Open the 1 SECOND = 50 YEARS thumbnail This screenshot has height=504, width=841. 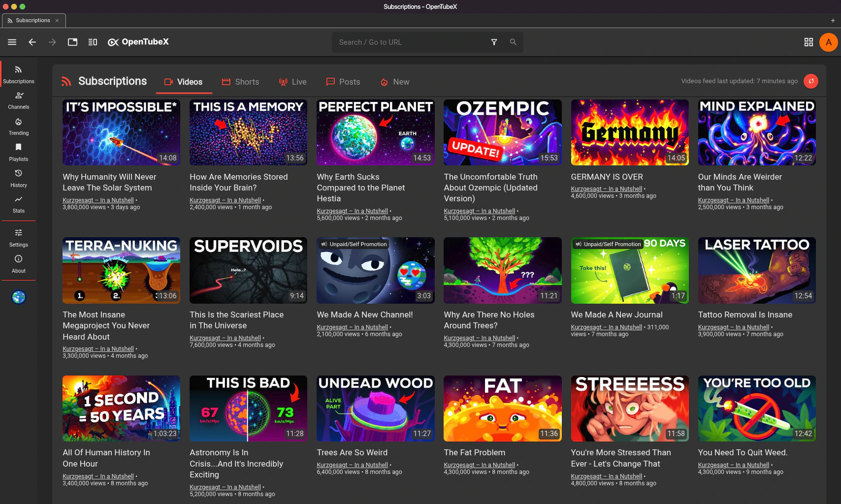(x=121, y=409)
